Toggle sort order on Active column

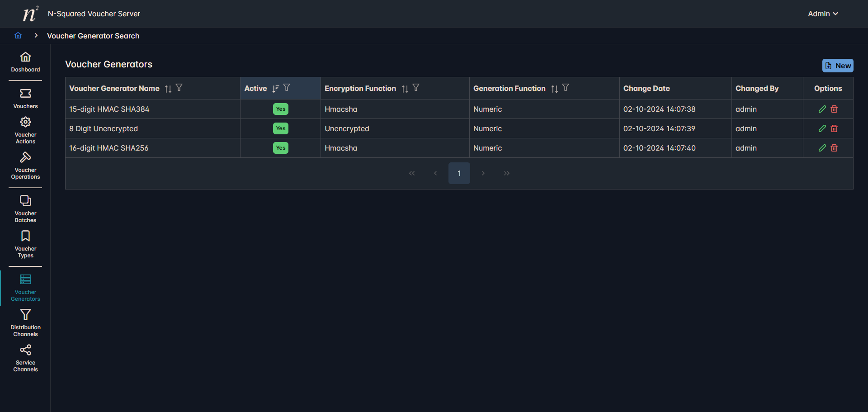275,89
